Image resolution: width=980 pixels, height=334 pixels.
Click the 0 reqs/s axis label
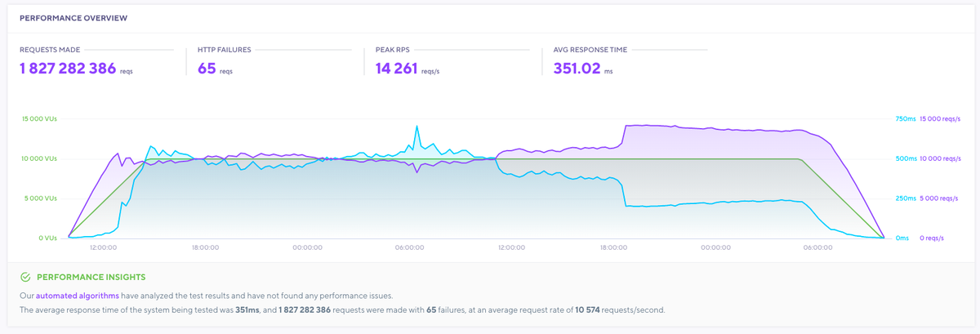pyautogui.click(x=932, y=238)
